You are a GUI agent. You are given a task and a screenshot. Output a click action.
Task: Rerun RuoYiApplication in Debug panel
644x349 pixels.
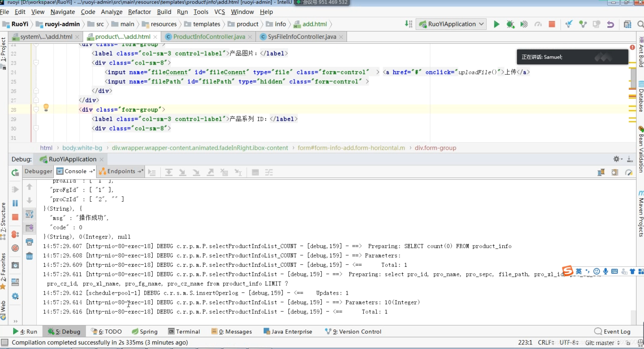[x=15, y=173]
